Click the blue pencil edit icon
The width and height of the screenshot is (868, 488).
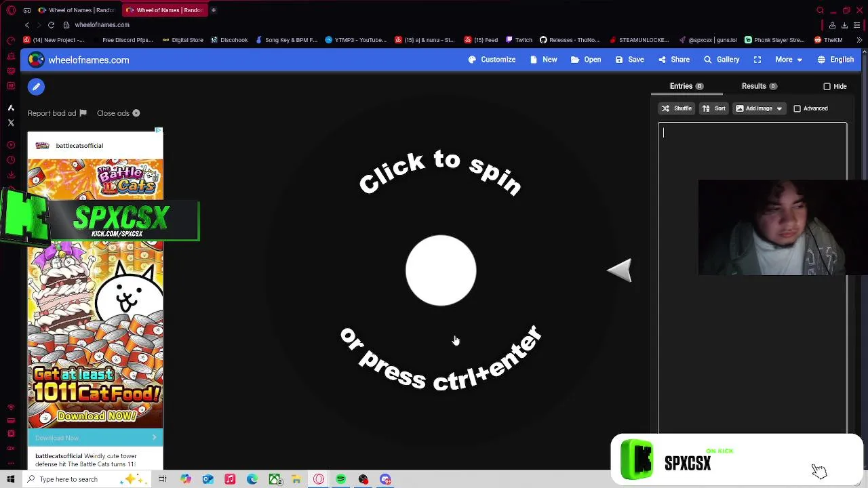pos(36,87)
